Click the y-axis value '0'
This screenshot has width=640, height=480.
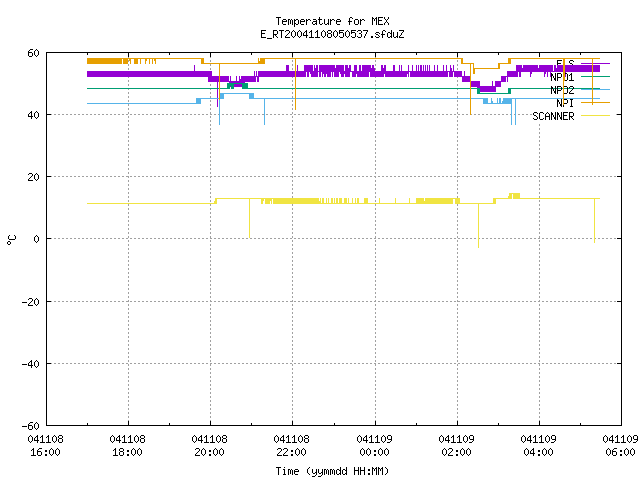click(x=37, y=239)
